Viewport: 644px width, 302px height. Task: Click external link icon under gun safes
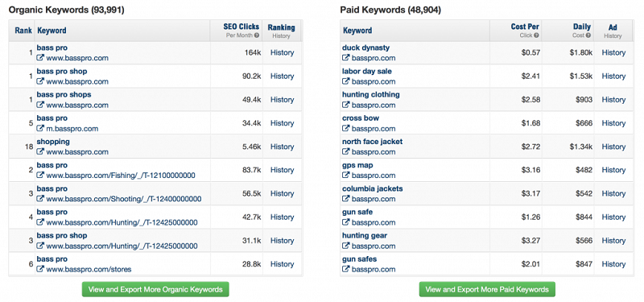(346, 270)
